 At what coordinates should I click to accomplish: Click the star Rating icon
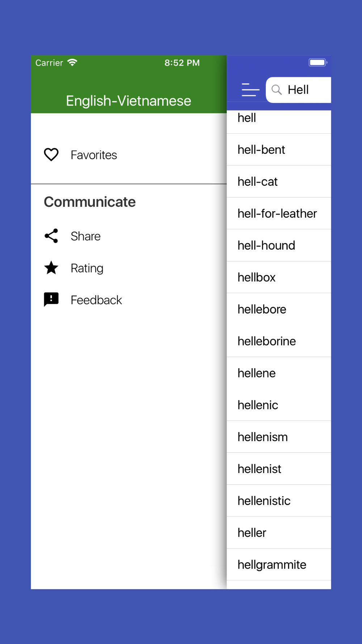tap(51, 268)
